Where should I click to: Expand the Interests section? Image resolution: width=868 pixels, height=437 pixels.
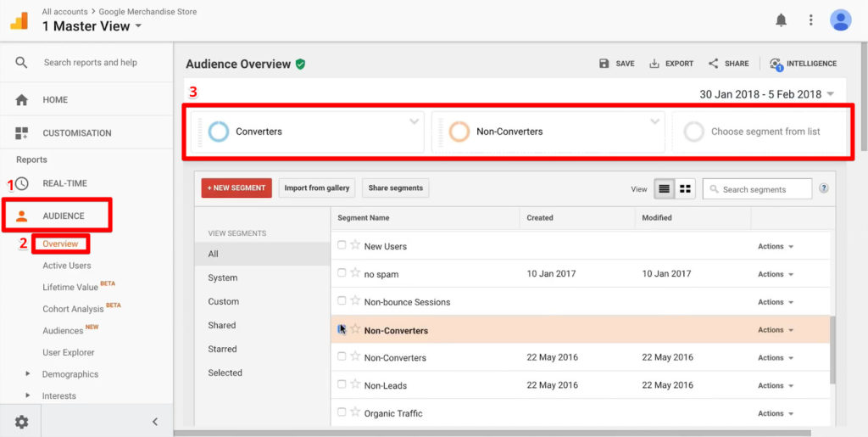[28, 395]
